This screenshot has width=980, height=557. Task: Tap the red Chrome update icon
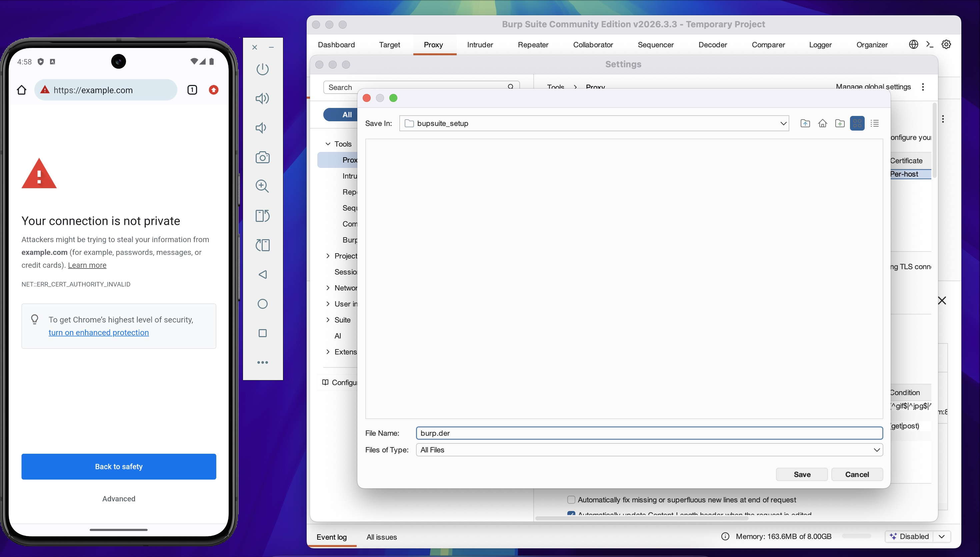(x=214, y=90)
